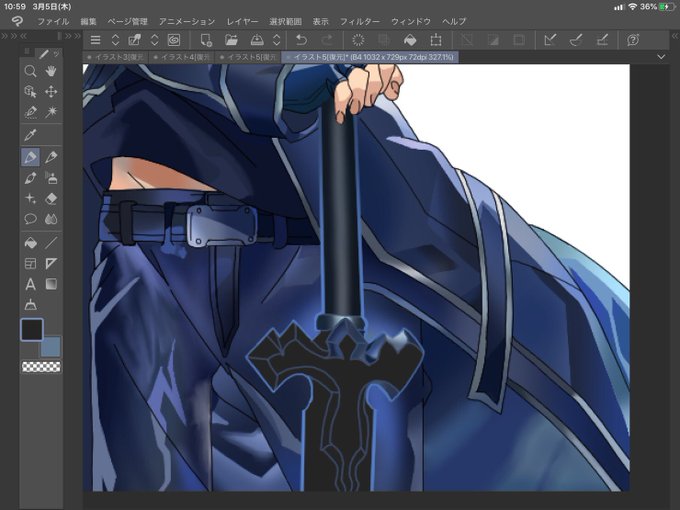Expand stepper arrows next to save icon
680x510 pixels.
pyautogui.click(x=277, y=40)
